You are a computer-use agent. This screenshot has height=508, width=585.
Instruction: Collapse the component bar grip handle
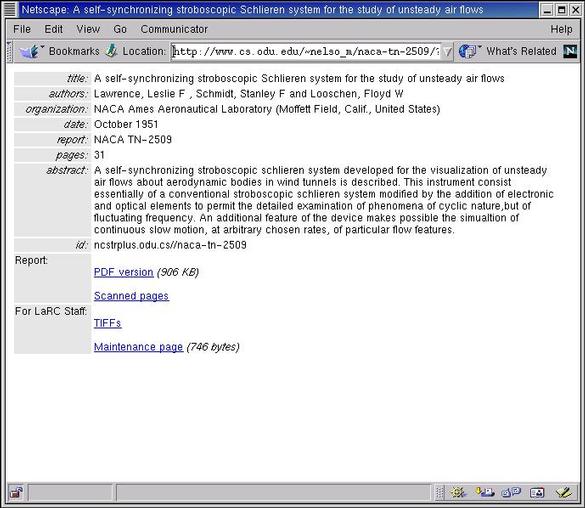click(440, 493)
